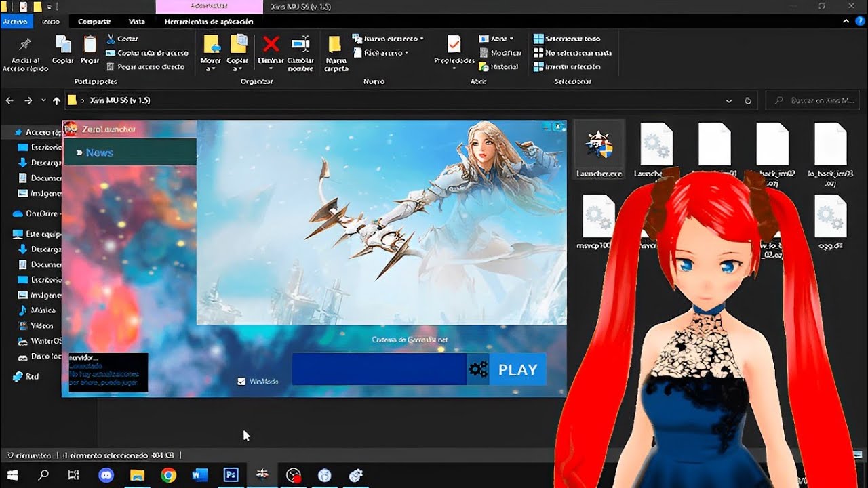
Task: Click Historial in the ribbon
Action: click(x=498, y=66)
